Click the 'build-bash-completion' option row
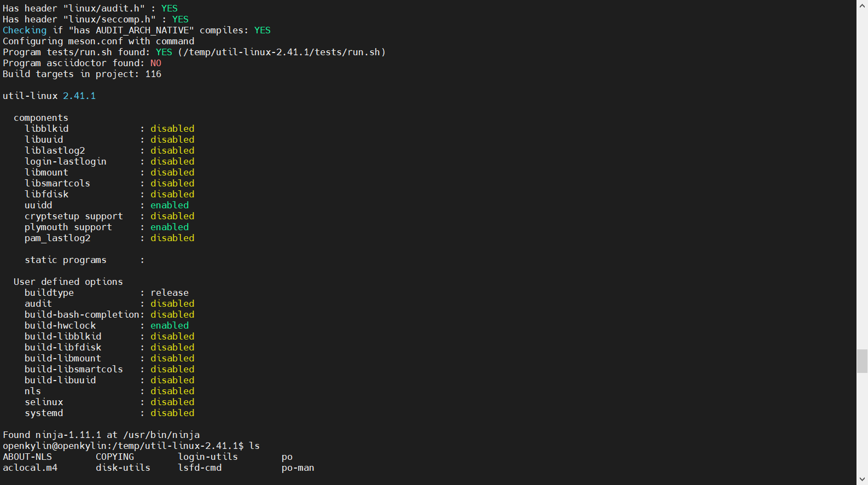The height and width of the screenshot is (485, 868). (109, 314)
